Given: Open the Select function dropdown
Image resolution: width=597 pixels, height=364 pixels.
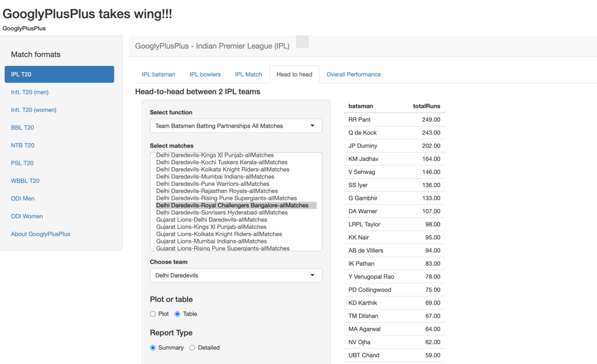Looking at the screenshot, I should pos(236,126).
